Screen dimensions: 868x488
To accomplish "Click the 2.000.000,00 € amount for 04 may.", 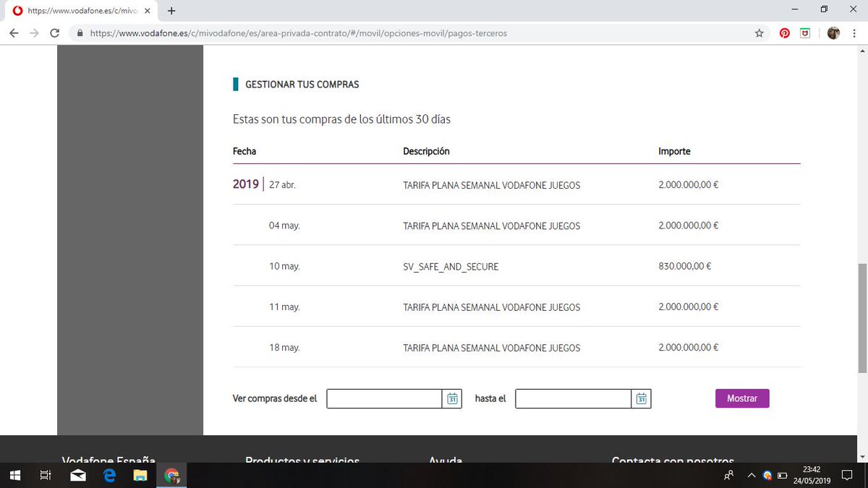I will 688,226.
